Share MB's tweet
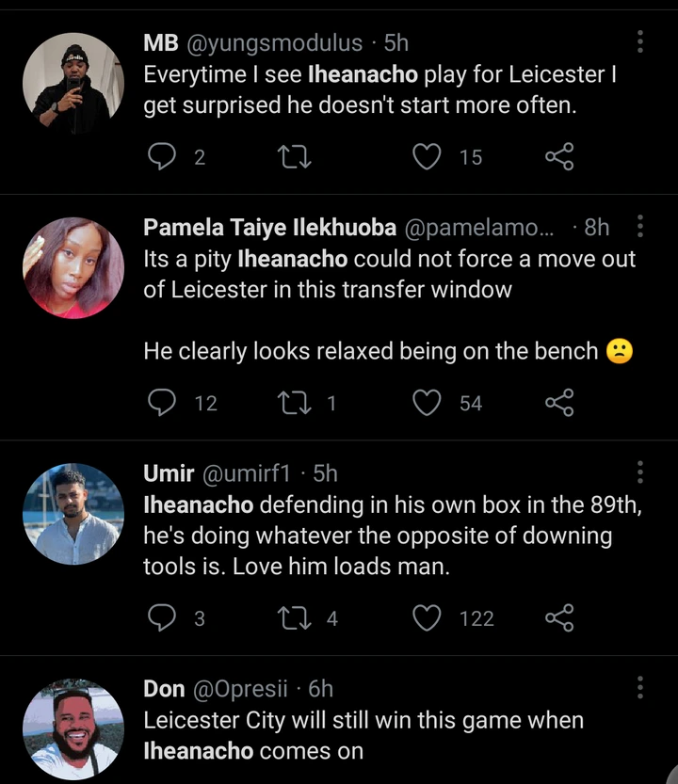 559,157
